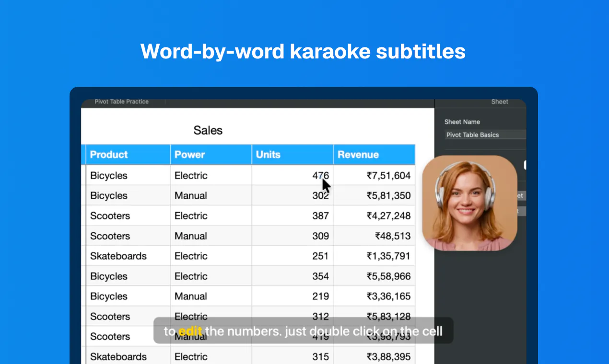Open the Sheet inspector tab
This screenshot has height=364, width=609.
pyautogui.click(x=500, y=102)
